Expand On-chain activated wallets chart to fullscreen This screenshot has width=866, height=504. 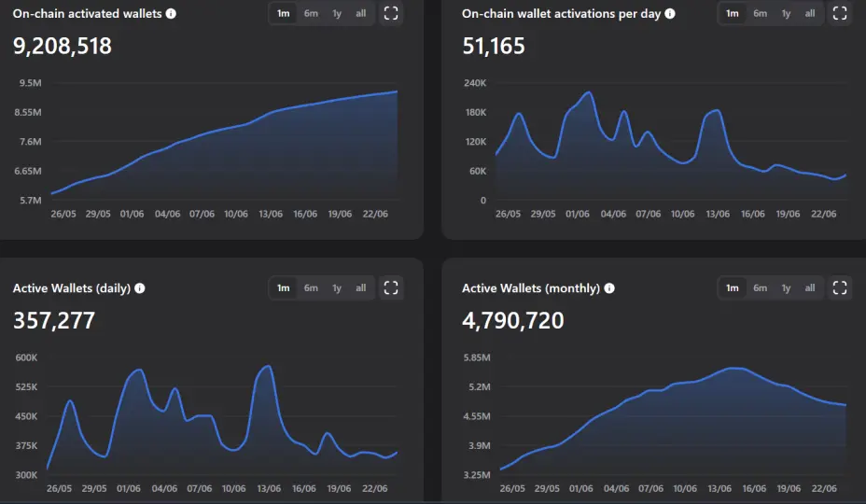[x=391, y=13]
